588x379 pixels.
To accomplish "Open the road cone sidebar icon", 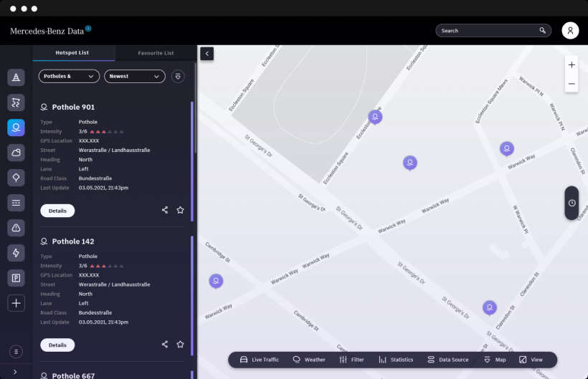I will [16, 77].
